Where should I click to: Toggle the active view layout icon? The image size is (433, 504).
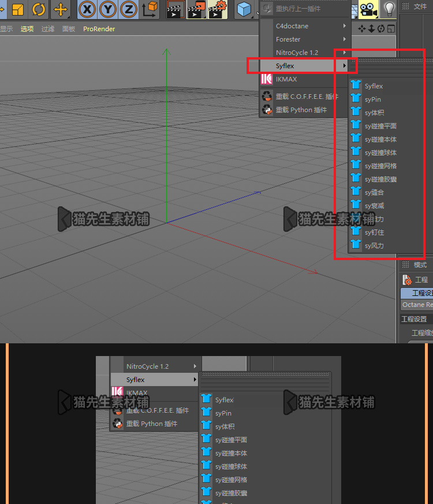(x=391, y=29)
